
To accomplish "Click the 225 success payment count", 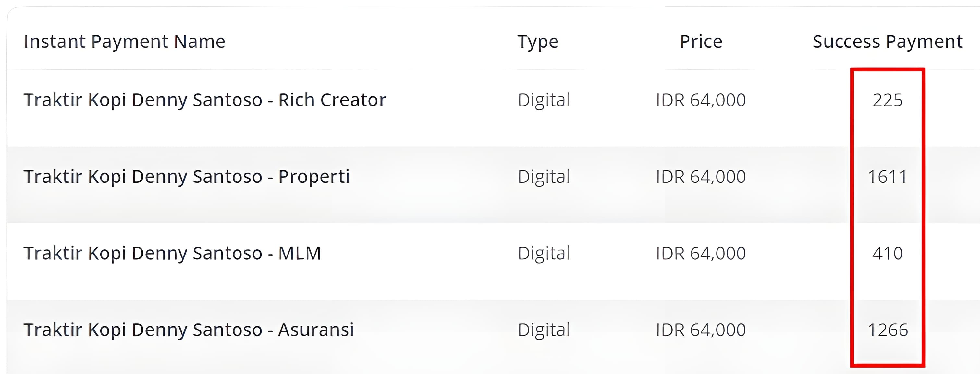I will 888,100.
